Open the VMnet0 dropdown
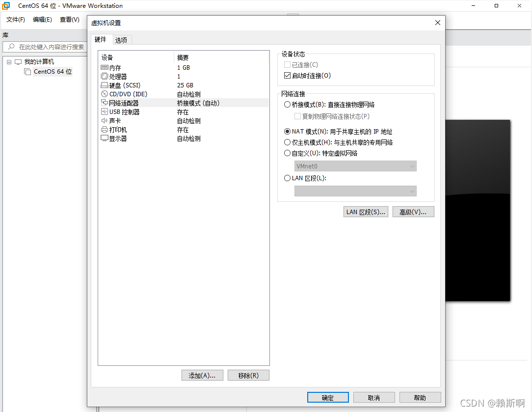This screenshot has width=532, height=412. point(355,166)
